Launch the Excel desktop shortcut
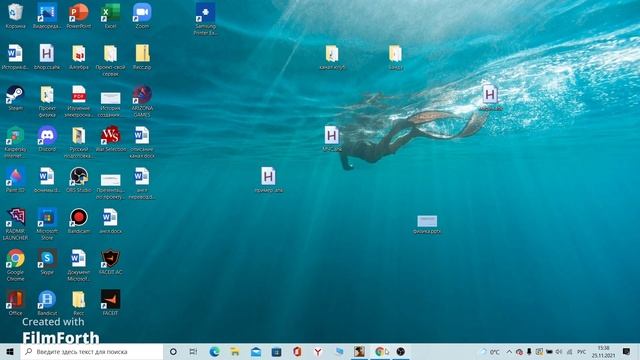 110,16
